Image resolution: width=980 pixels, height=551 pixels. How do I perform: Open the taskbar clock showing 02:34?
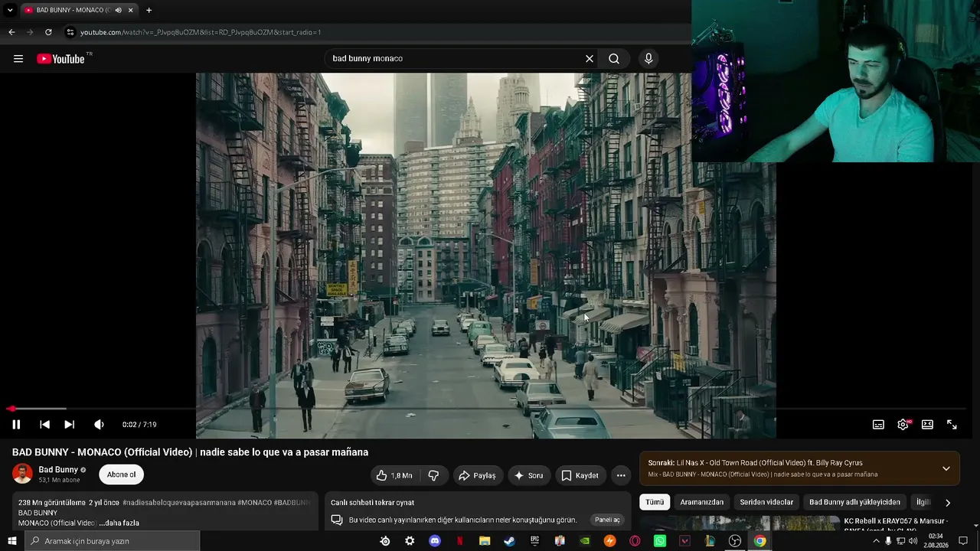pyautogui.click(x=936, y=541)
